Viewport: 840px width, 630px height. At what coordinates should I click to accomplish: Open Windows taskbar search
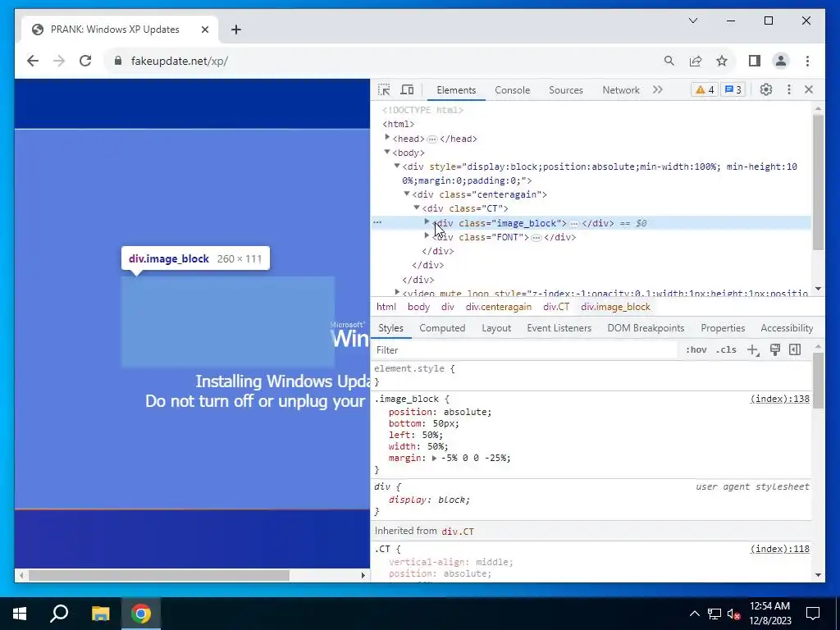pyautogui.click(x=59, y=614)
